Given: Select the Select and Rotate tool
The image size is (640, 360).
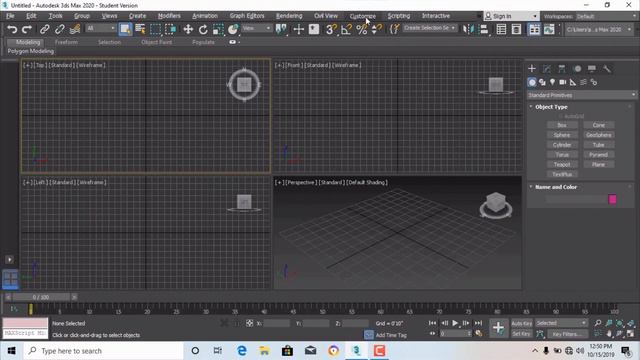Looking at the screenshot, I should click(x=203, y=29).
